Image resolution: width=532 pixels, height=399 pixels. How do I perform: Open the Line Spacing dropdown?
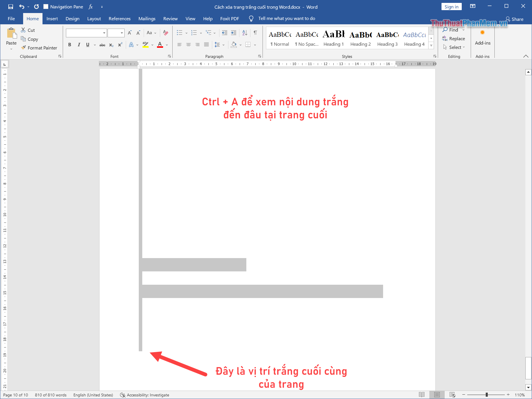(x=223, y=45)
